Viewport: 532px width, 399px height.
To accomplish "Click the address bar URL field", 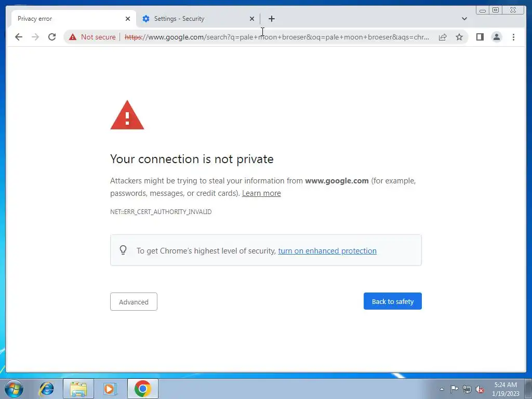I will coord(276,37).
